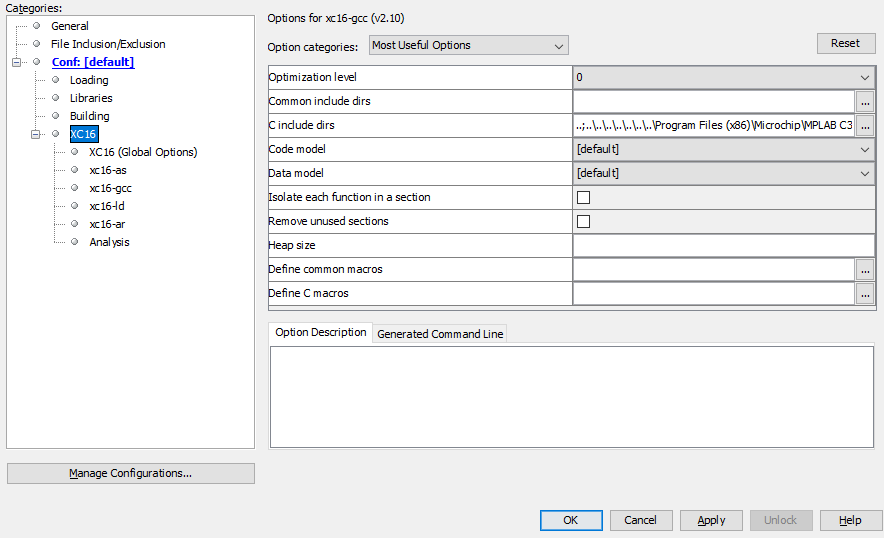The image size is (884, 538).
Task: Click bullet icon beside Analysis
Action: [74, 242]
